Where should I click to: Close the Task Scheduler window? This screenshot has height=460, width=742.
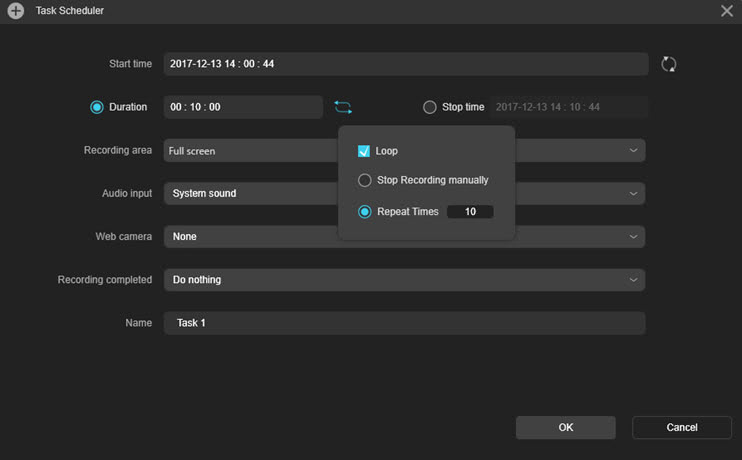tap(726, 10)
